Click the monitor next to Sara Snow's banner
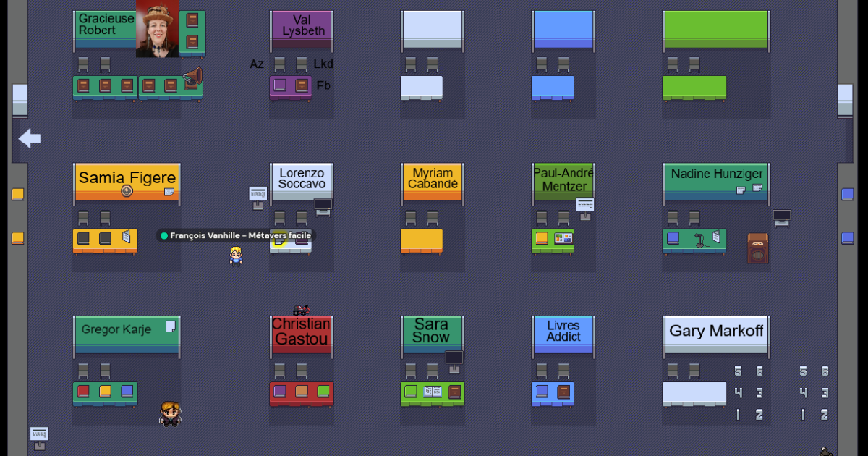This screenshot has height=456, width=868. click(454, 358)
